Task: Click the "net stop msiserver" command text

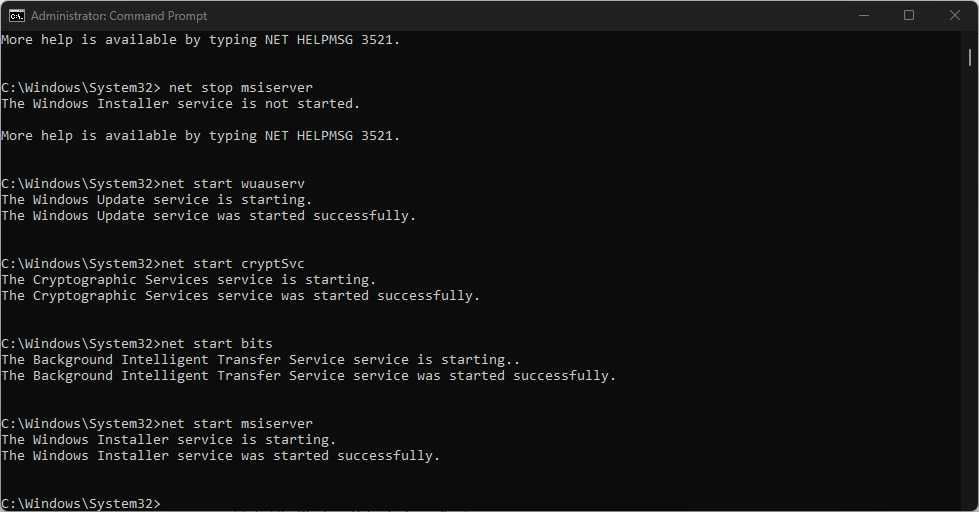Action: click(x=240, y=88)
